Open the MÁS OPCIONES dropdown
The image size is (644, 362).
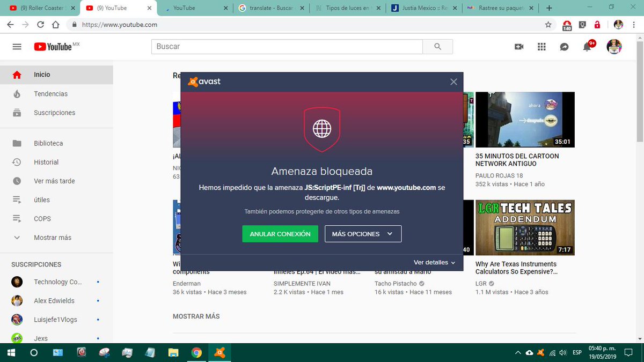pos(363,234)
